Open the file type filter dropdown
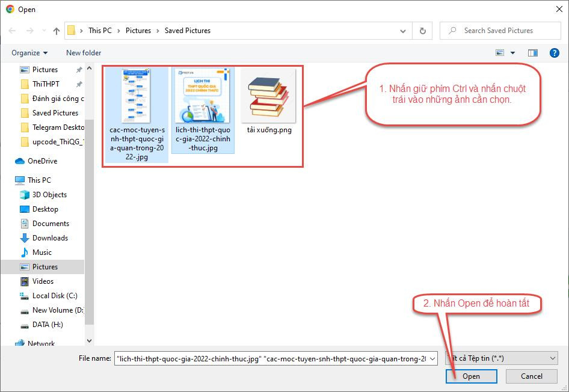The image size is (569, 392). (x=501, y=358)
